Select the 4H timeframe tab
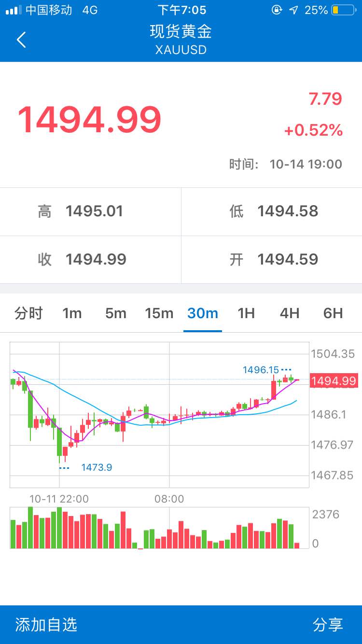The width and height of the screenshot is (362, 644). tap(290, 313)
